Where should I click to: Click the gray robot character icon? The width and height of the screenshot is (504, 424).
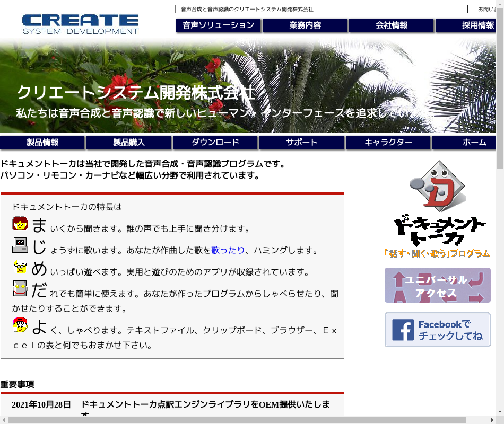tap(20, 289)
